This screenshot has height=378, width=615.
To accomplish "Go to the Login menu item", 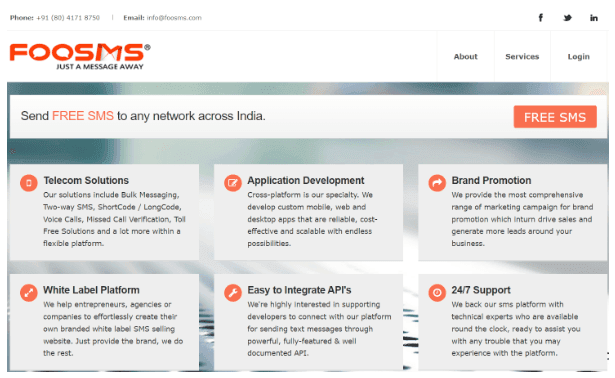I will (579, 56).
